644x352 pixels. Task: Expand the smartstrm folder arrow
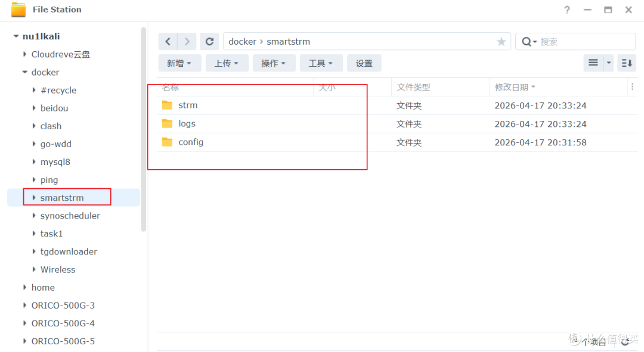click(x=33, y=198)
